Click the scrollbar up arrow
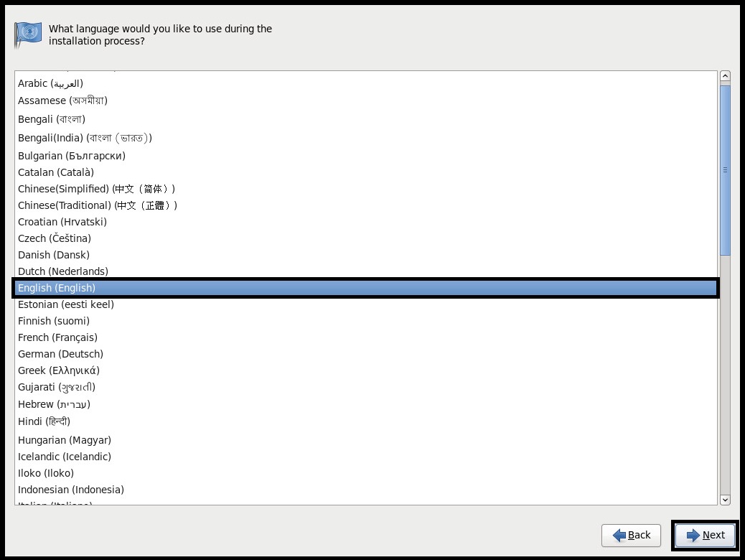Viewport: 745px width, 560px height. (725, 76)
